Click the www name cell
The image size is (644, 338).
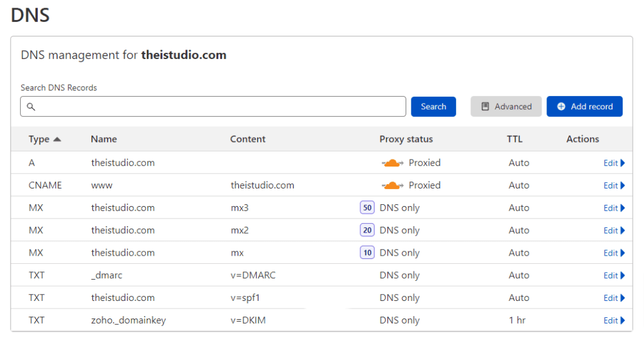102,185
